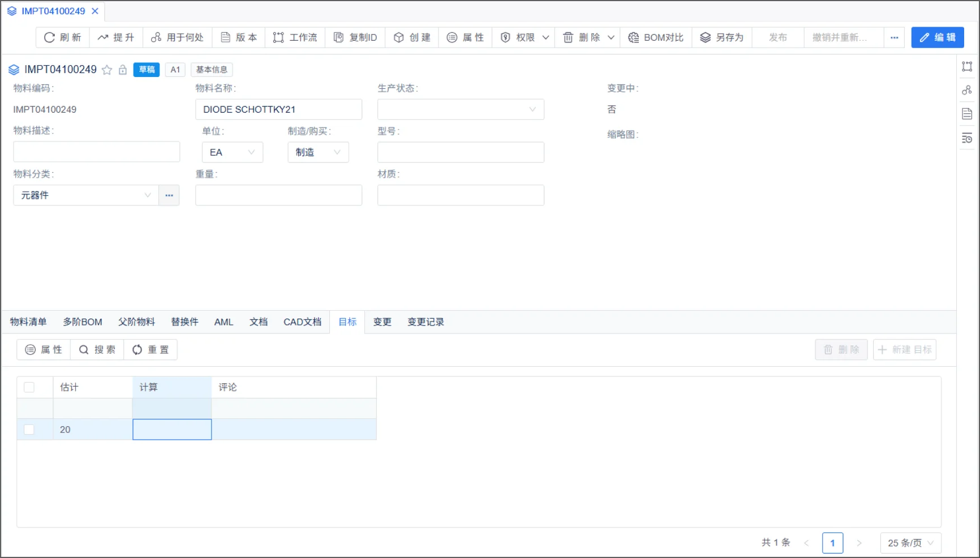Click the 计算 cell in the 20 row
The height and width of the screenshot is (558, 980).
pos(172,430)
